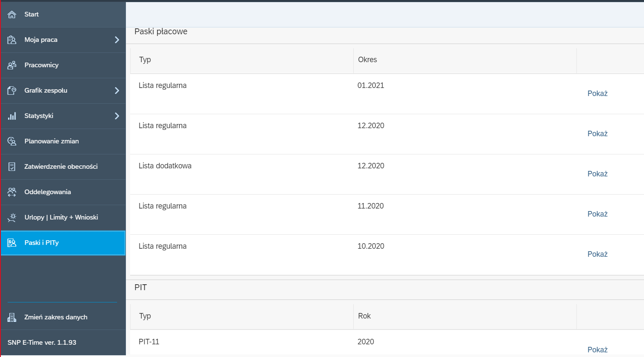Click the Moja praca sidebar icon
This screenshot has height=357, width=644.
click(x=12, y=40)
